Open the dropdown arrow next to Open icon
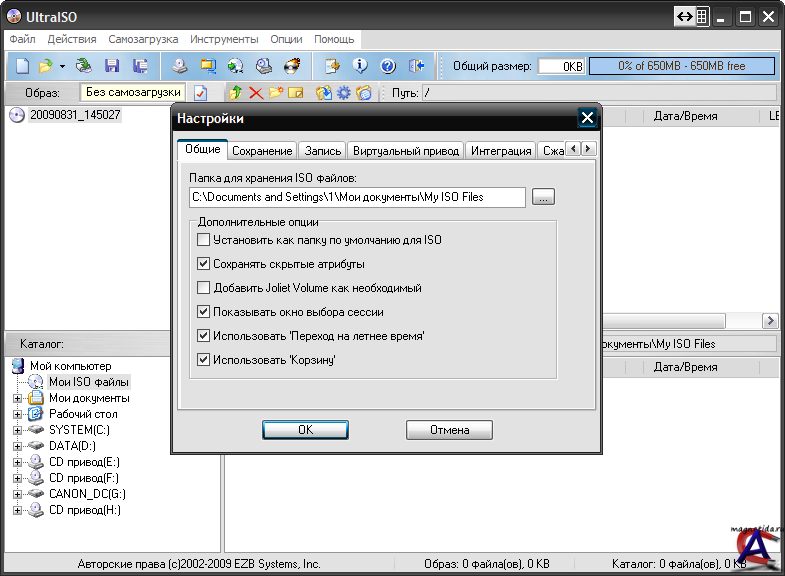The width and height of the screenshot is (785, 576). 62,66
